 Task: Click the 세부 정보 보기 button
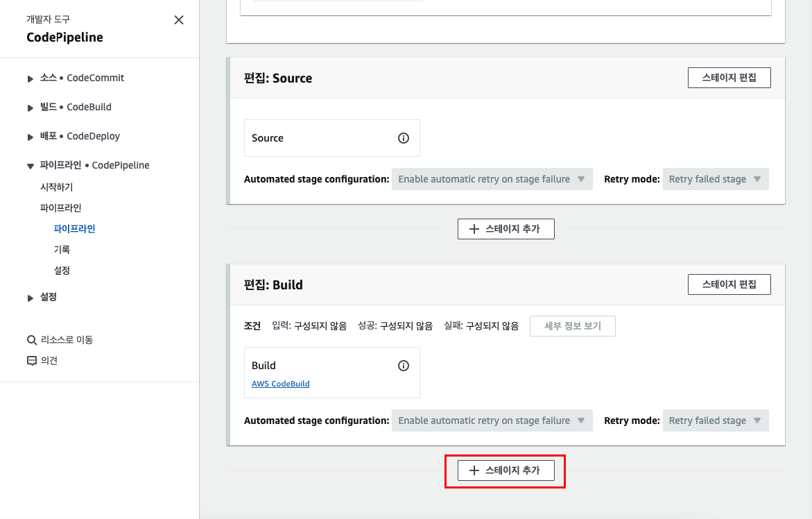coord(573,326)
